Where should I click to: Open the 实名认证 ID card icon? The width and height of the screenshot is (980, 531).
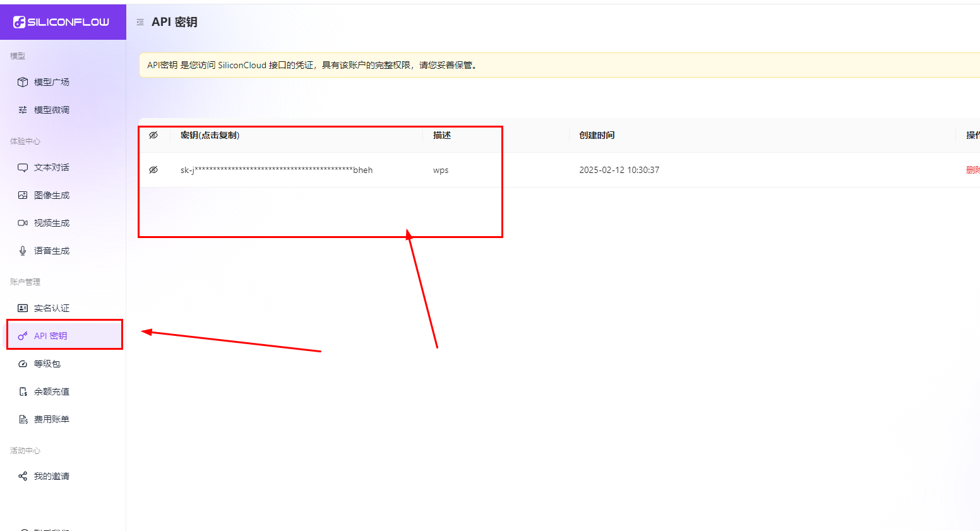23,308
